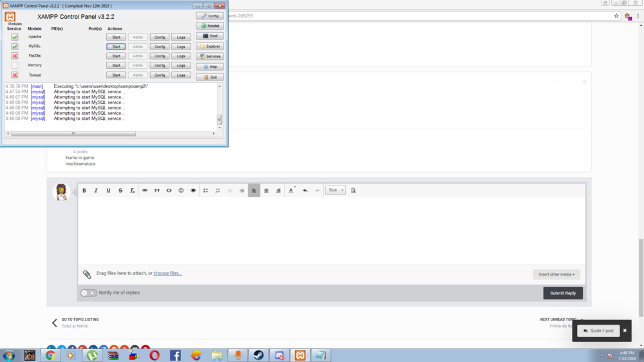Launch the XAMPP Shell
The image size is (644, 362).
pyautogui.click(x=210, y=36)
